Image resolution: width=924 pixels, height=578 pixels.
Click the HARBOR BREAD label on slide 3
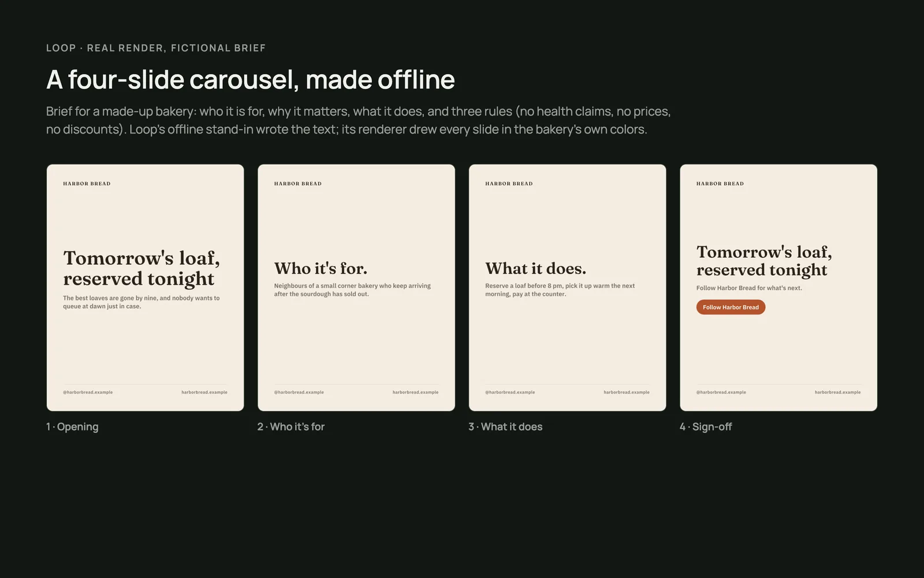coord(509,184)
